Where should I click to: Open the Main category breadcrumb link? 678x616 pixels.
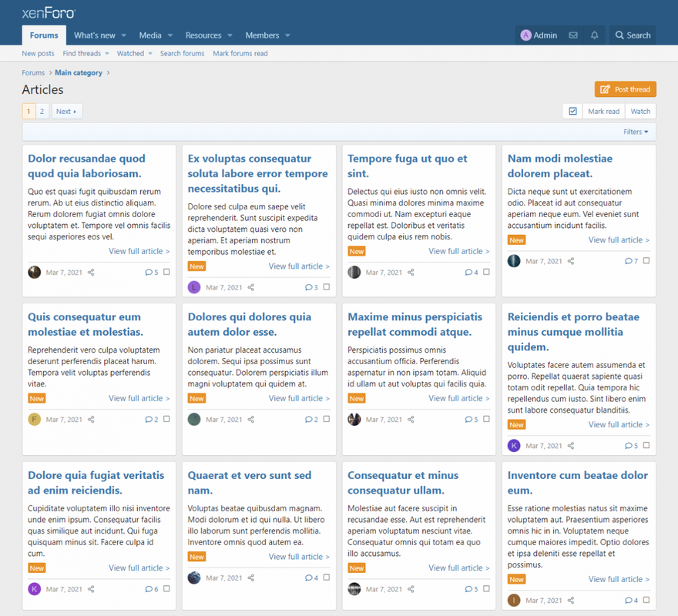pos(79,72)
